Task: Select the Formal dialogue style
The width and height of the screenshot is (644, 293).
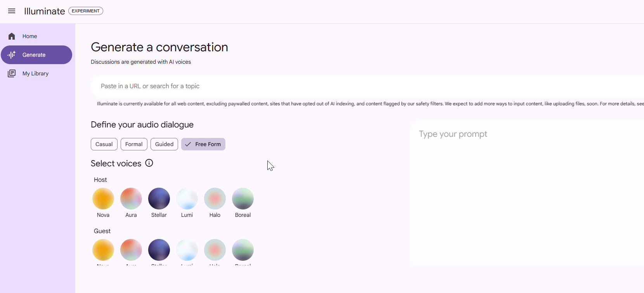Action: (x=134, y=144)
